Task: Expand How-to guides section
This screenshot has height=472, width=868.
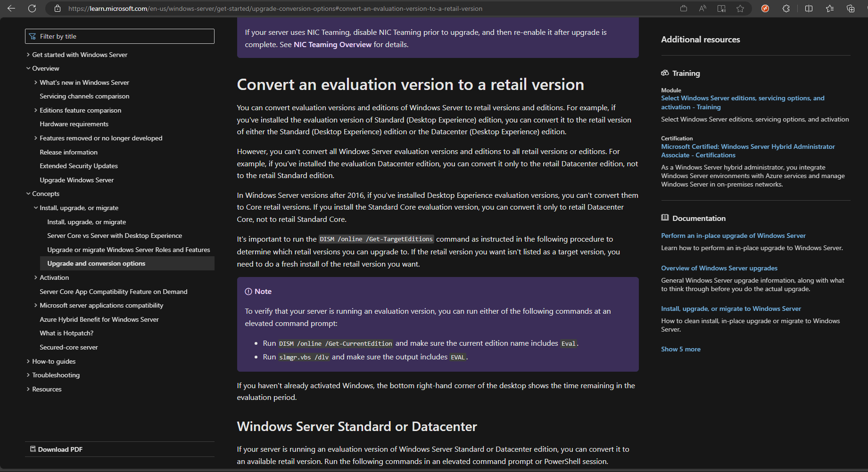Action: tap(28, 361)
